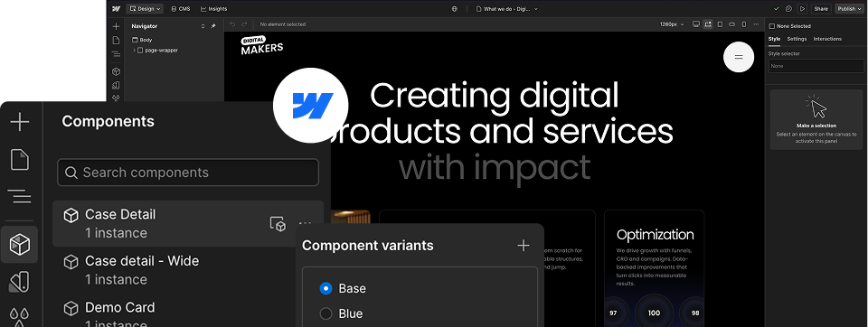Screen dimensions: 868x327
Task: Click the undo arrow in canvas toolbar
Action: [x=232, y=24]
